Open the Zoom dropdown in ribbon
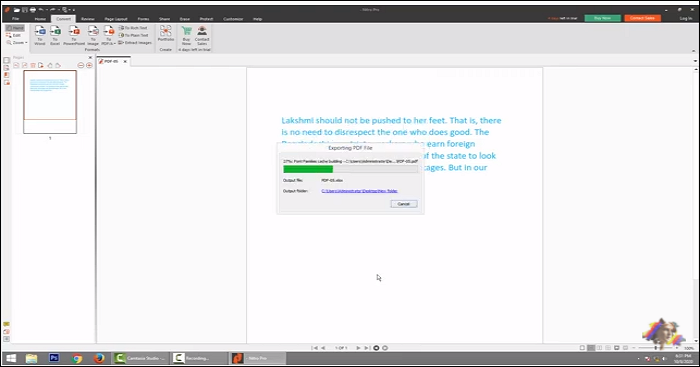700x367 pixels. pyautogui.click(x=17, y=43)
